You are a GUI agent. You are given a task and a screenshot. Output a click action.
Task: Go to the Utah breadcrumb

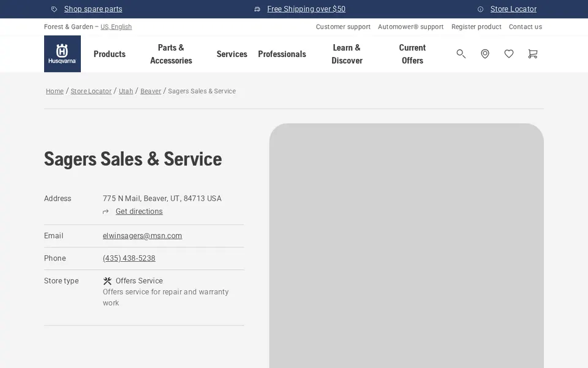click(126, 91)
